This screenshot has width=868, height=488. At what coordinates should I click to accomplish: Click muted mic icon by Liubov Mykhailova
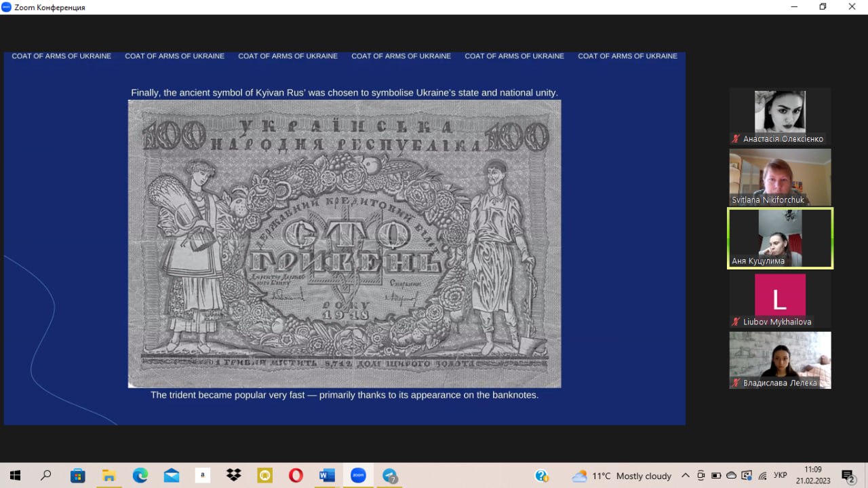click(736, 322)
